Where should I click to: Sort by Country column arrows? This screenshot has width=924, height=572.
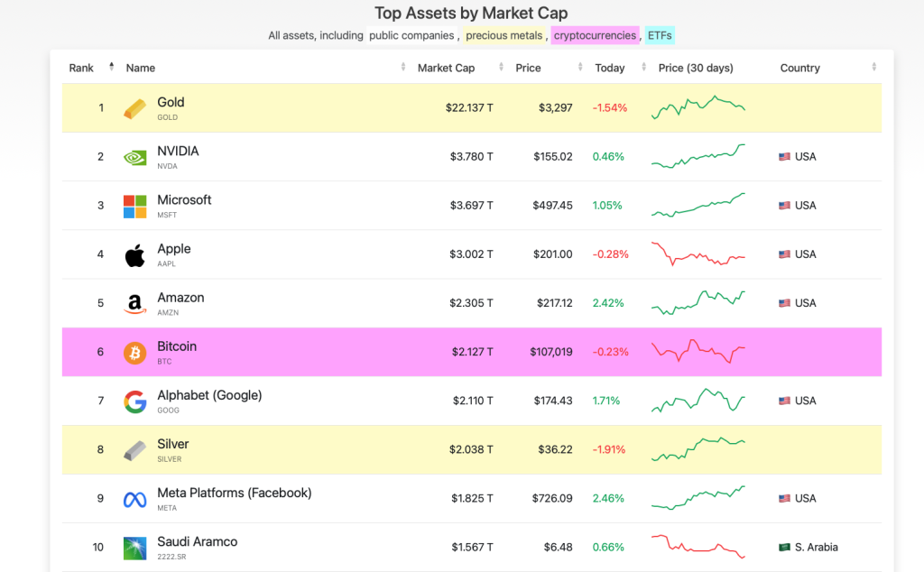click(873, 67)
